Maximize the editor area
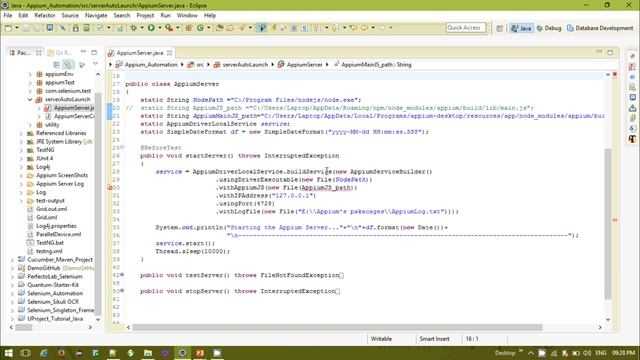Screen dimensions: 640x360 point(610,52)
